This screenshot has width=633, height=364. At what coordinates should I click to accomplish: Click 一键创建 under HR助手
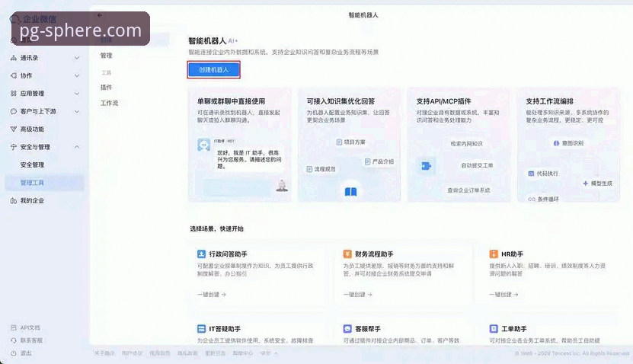pos(504,295)
